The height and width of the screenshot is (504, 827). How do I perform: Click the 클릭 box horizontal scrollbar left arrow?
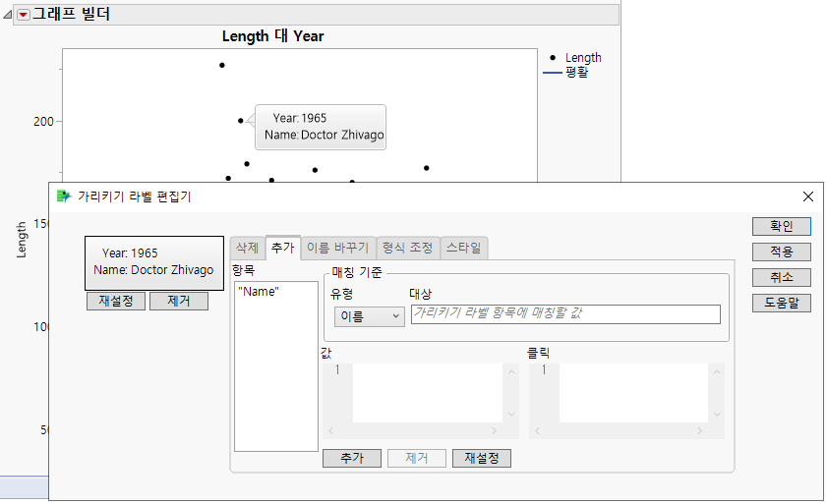click(537, 431)
